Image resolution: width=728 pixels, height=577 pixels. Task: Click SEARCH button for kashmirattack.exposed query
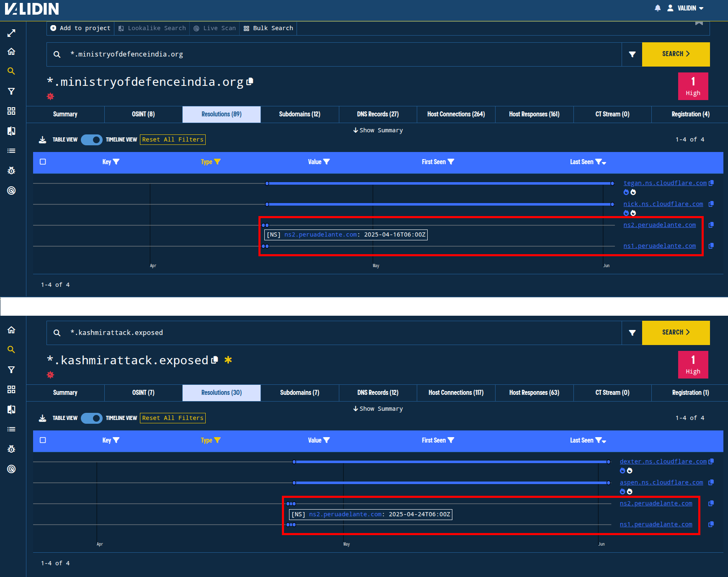(676, 332)
